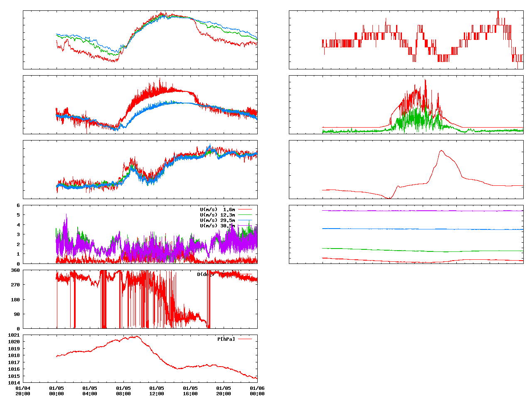Click the 'U(m/s) 30.5m' legend label
This screenshot has width=532, height=399.
click(217, 226)
